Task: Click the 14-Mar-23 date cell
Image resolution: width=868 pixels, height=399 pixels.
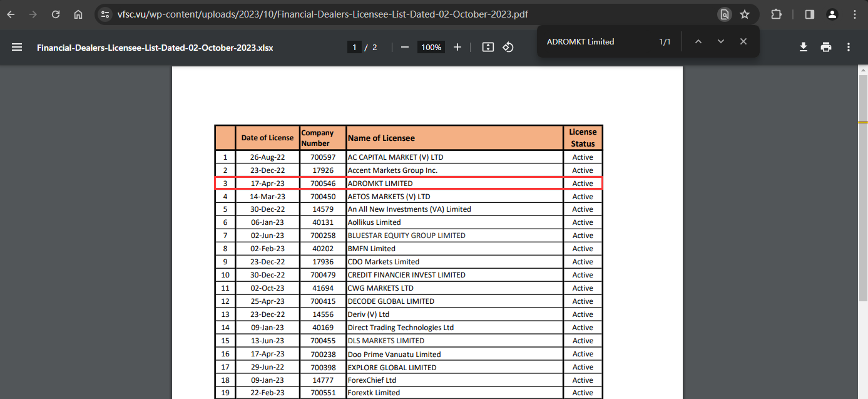Action: pos(267,197)
